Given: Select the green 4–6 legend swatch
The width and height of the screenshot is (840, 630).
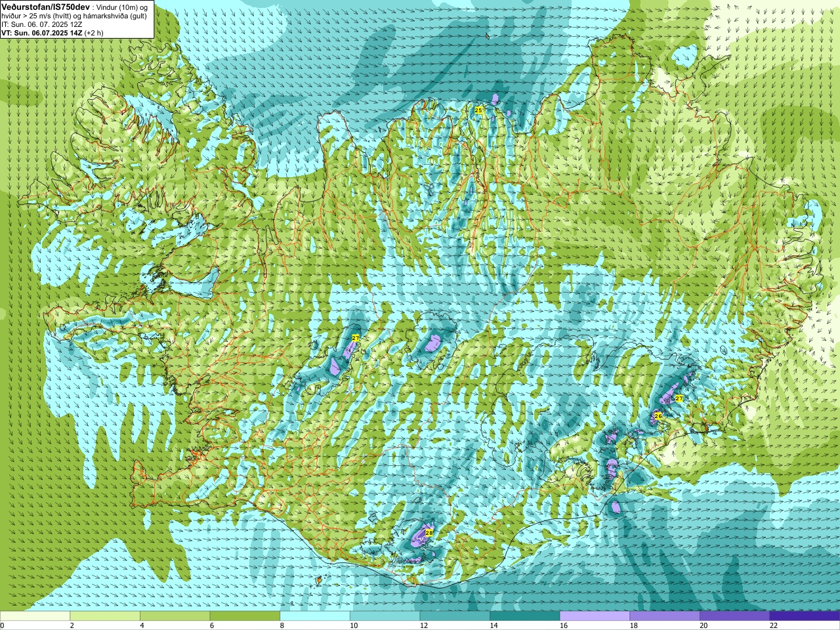Looking at the screenshot, I should (175, 616).
